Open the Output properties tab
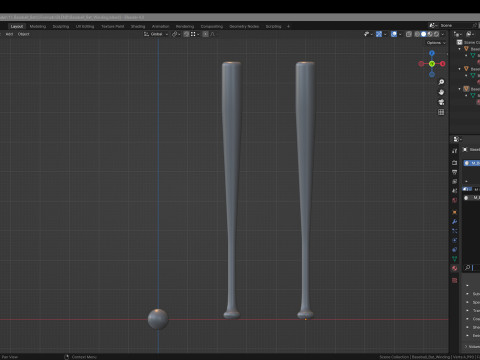Image resolution: width=480 pixels, height=360 pixels. pos(455,172)
